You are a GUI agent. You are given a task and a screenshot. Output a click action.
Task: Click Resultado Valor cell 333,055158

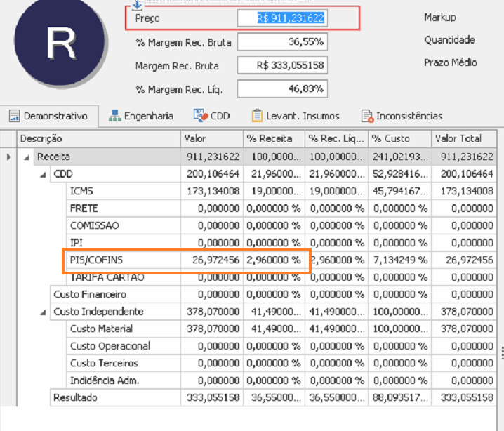pyautogui.click(x=213, y=397)
